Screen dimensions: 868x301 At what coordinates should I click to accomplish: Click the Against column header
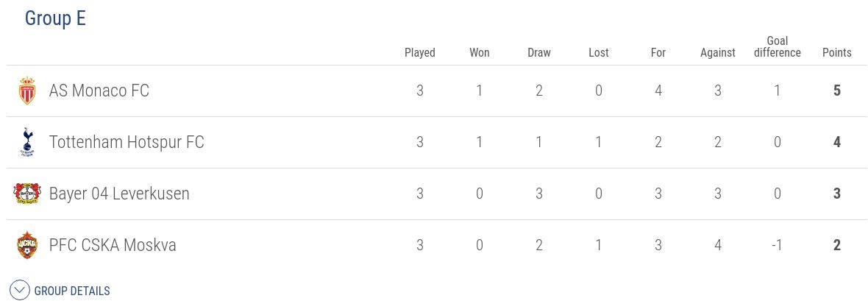tap(718, 53)
